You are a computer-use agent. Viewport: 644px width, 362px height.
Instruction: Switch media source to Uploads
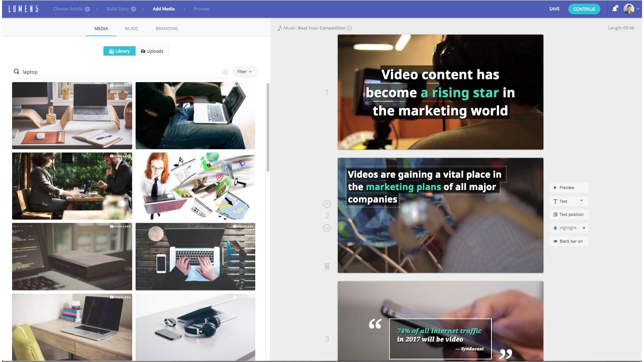click(152, 51)
